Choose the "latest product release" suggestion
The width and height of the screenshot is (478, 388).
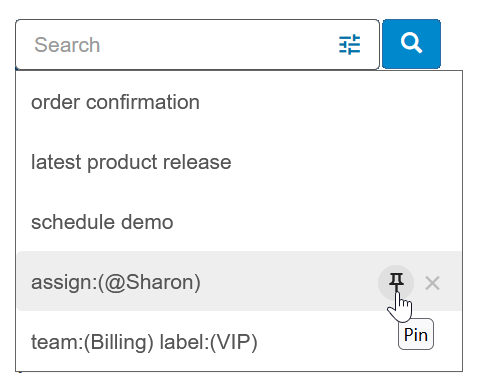click(x=239, y=162)
